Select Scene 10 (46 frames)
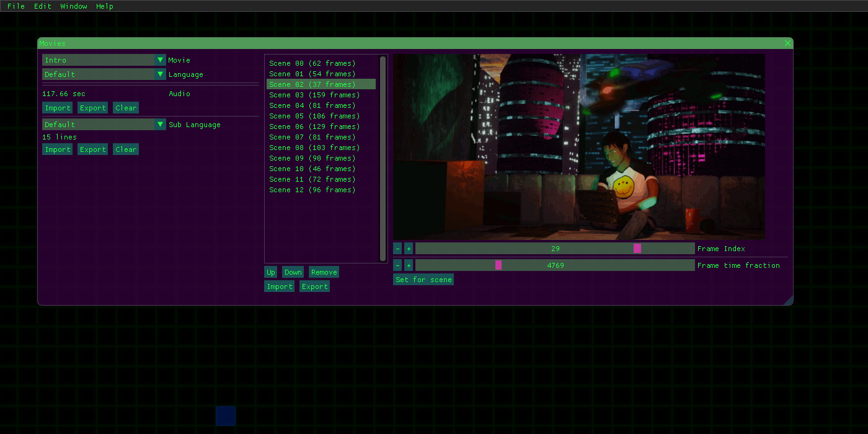868x434 pixels. click(x=321, y=169)
